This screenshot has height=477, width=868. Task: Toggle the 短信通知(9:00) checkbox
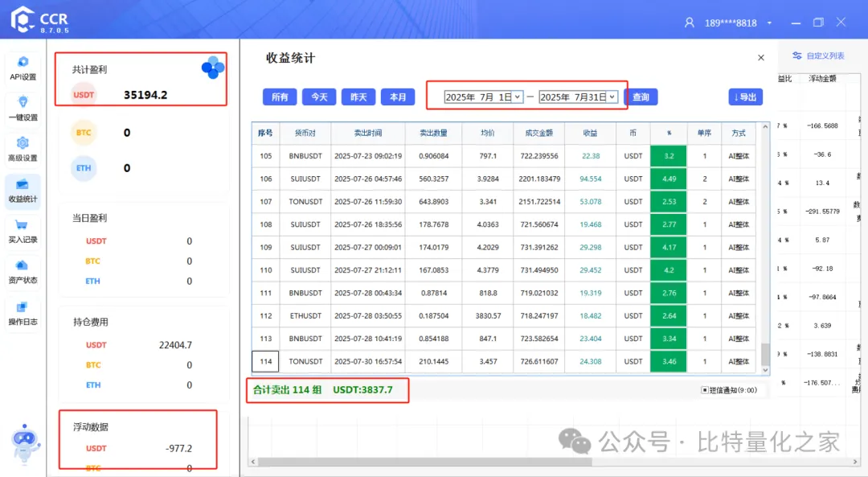(705, 390)
